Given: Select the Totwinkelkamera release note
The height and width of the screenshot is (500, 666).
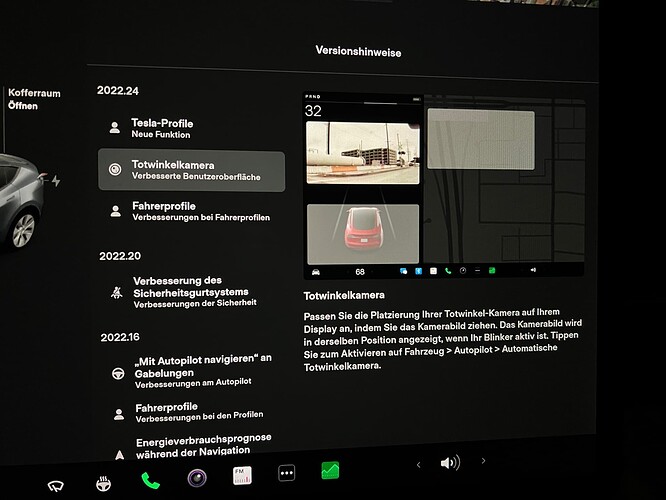Looking at the screenshot, I should point(191,170).
